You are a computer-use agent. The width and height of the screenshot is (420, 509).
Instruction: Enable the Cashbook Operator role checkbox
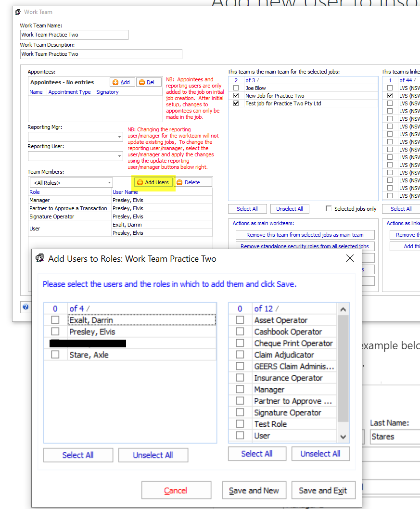[x=240, y=331]
